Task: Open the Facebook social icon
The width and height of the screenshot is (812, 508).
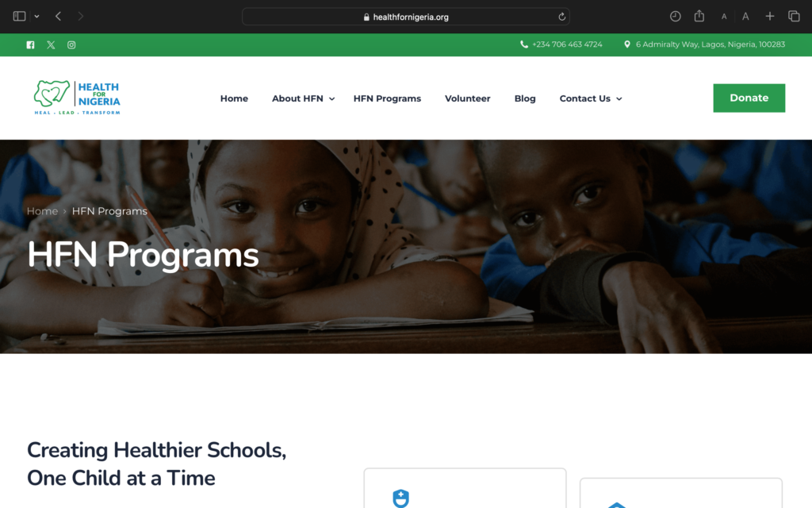Action: (31, 45)
